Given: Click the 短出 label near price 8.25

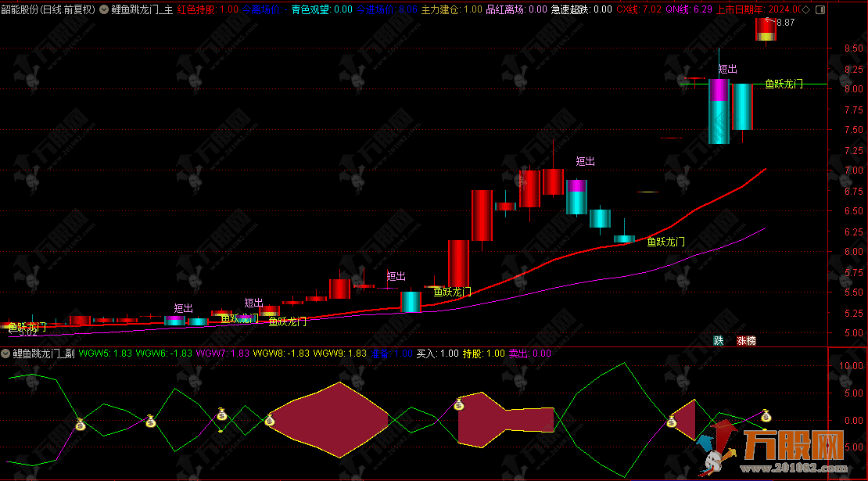Looking at the screenshot, I should coord(728,69).
